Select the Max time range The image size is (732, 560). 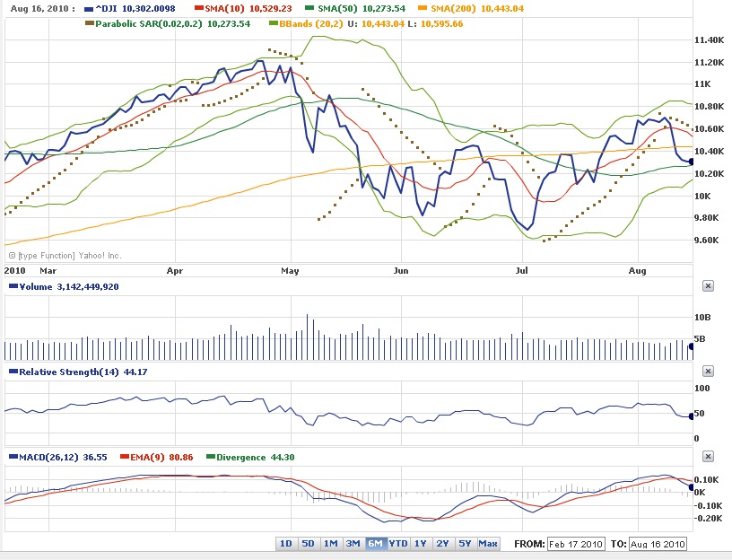[x=488, y=543]
